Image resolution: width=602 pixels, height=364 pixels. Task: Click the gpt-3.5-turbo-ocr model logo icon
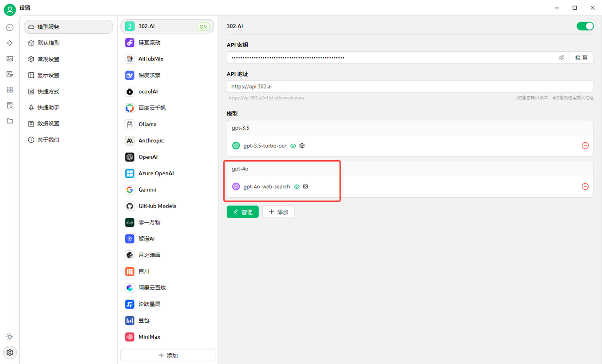coord(236,146)
